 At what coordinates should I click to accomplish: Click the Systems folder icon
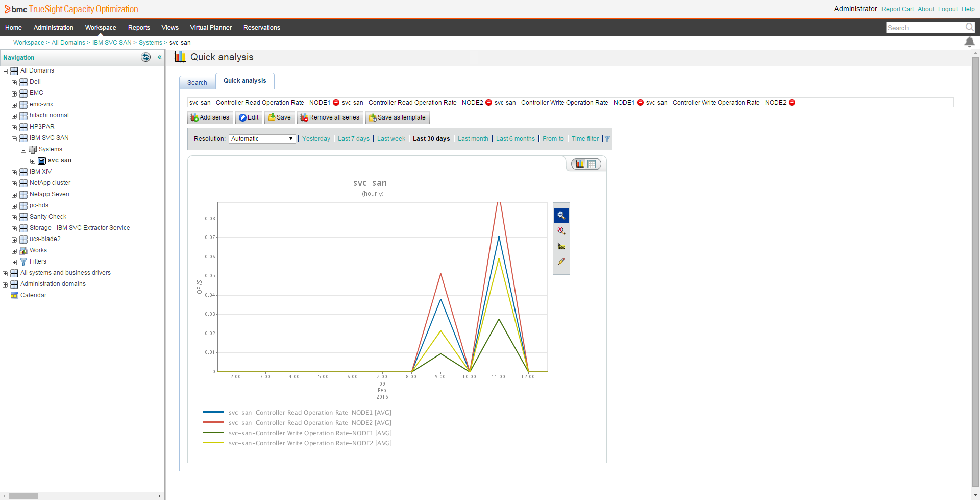(33, 150)
